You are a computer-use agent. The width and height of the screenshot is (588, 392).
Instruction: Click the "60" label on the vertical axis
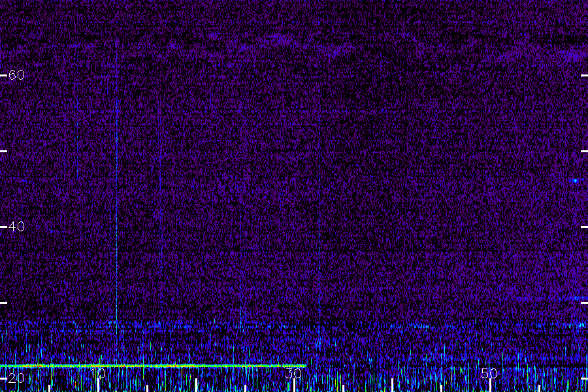click(x=16, y=75)
